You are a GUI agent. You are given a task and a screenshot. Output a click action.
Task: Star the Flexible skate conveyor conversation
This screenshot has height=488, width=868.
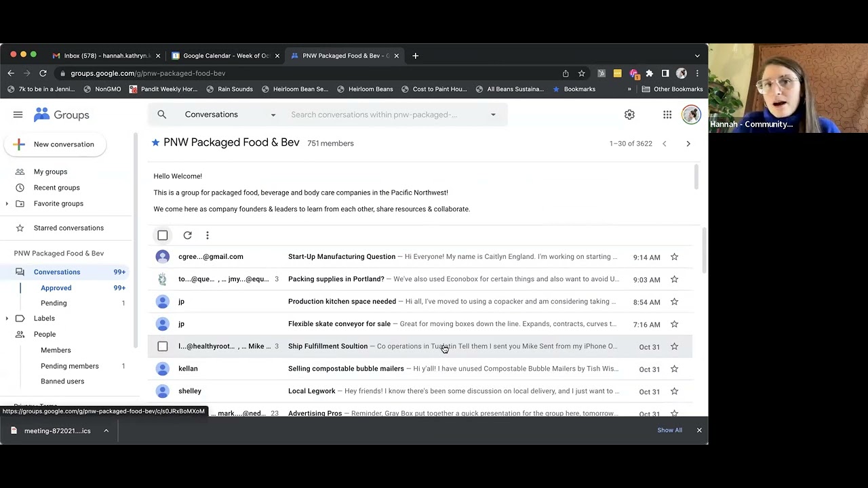coord(674,324)
